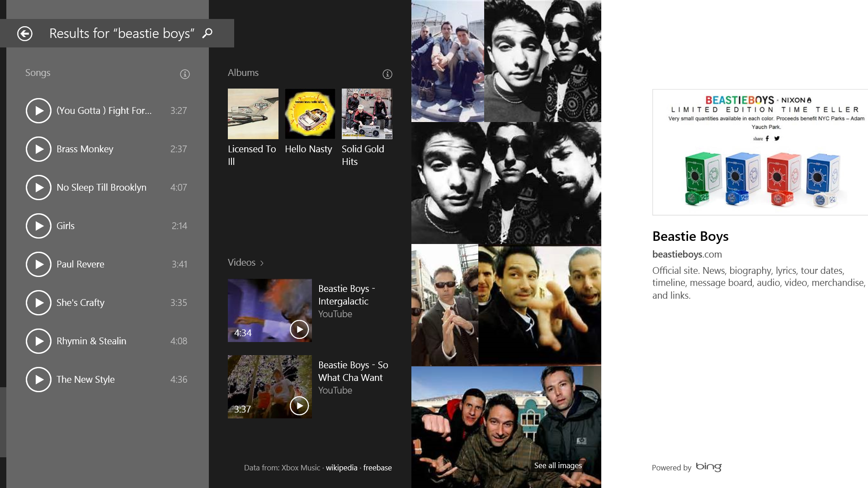This screenshot has width=868, height=488.
Task: Open the Albums info icon
Action: (x=387, y=74)
